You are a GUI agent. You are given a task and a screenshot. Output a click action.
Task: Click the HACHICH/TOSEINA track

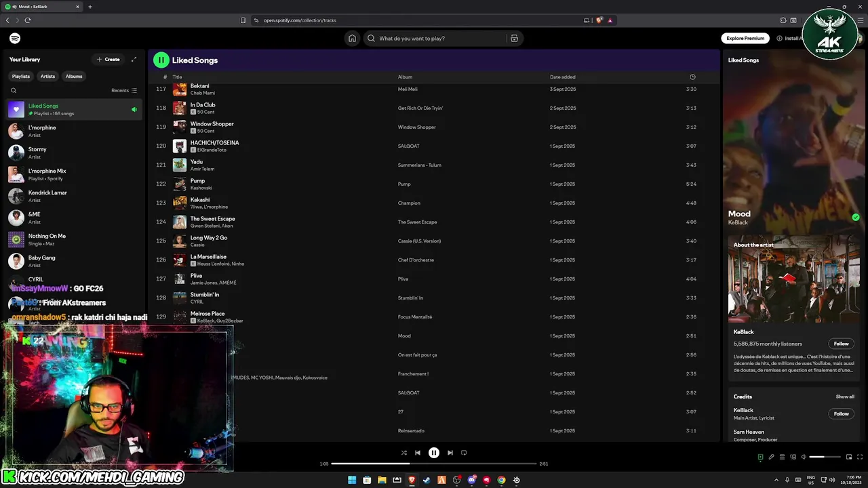214,143
